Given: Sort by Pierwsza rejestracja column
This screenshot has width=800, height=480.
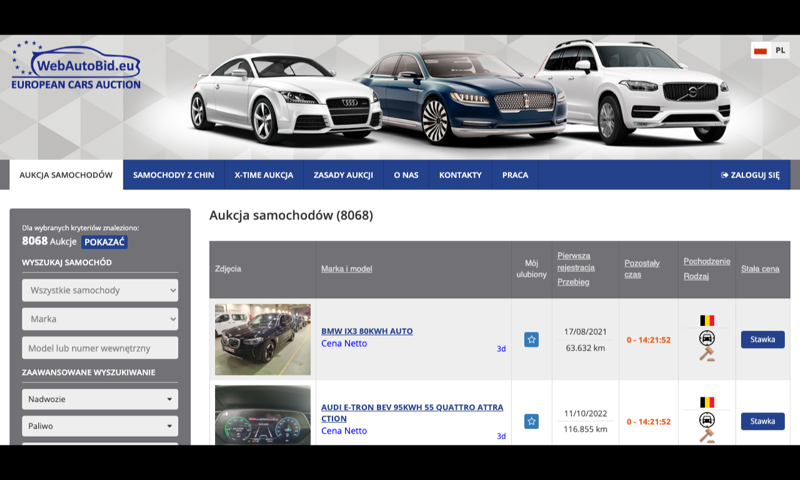Looking at the screenshot, I should [x=576, y=261].
